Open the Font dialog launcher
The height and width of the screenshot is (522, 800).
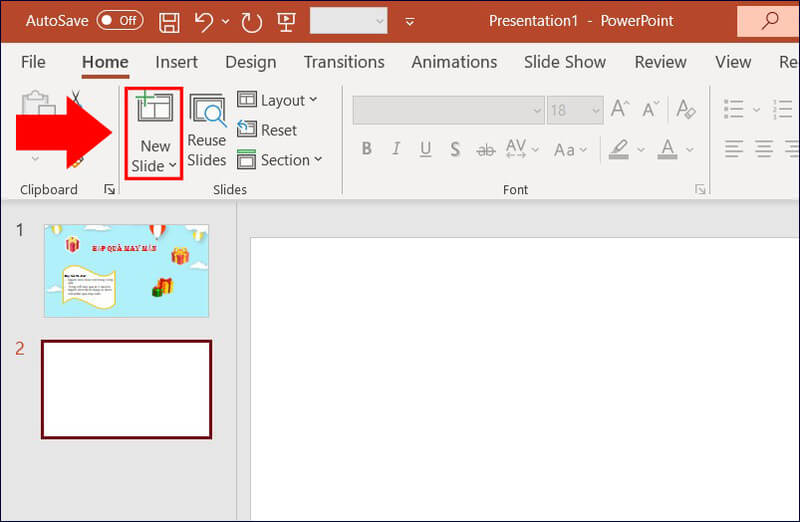click(x=700, y=189)
